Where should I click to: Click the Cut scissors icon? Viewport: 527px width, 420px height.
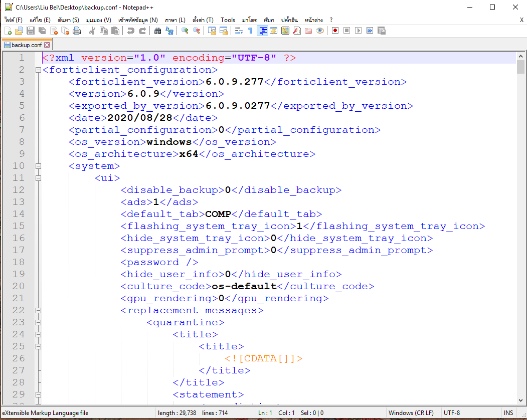pos(92,31)
